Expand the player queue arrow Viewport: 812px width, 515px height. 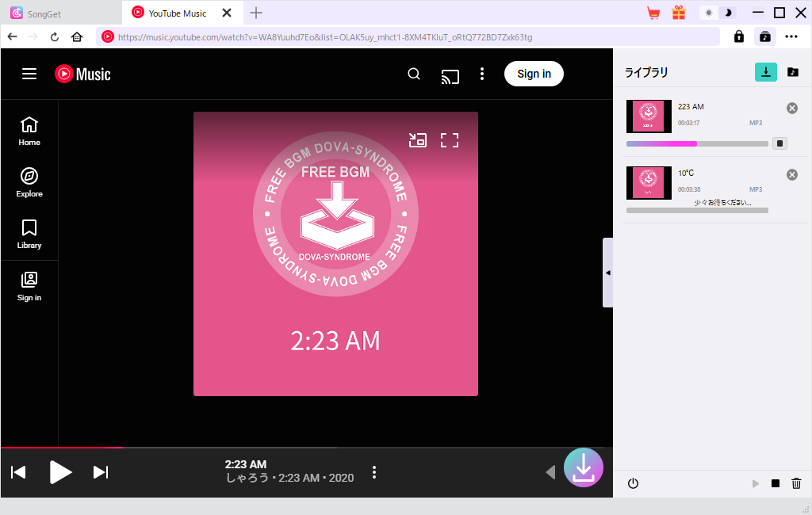[x=550, y=473]
